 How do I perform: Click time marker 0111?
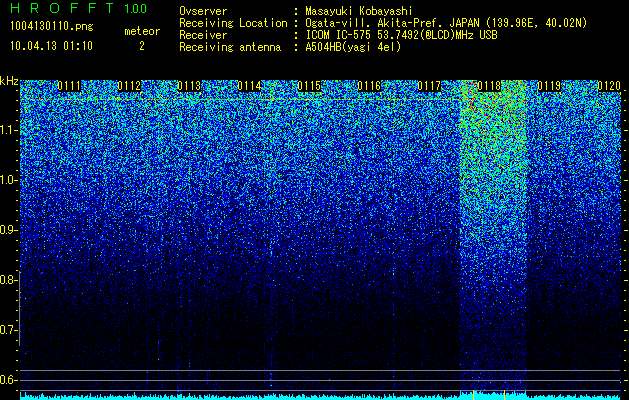[69, 86]
